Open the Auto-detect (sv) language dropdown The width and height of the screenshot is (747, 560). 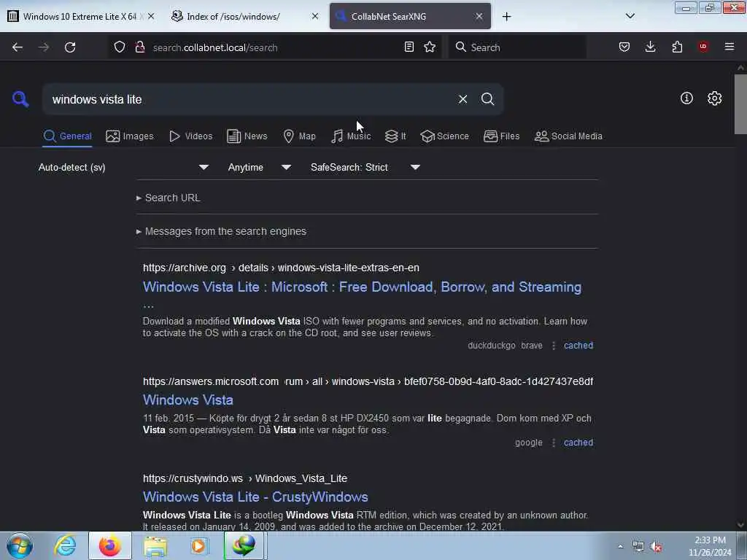pyautogui.click(x=123, y=167)
